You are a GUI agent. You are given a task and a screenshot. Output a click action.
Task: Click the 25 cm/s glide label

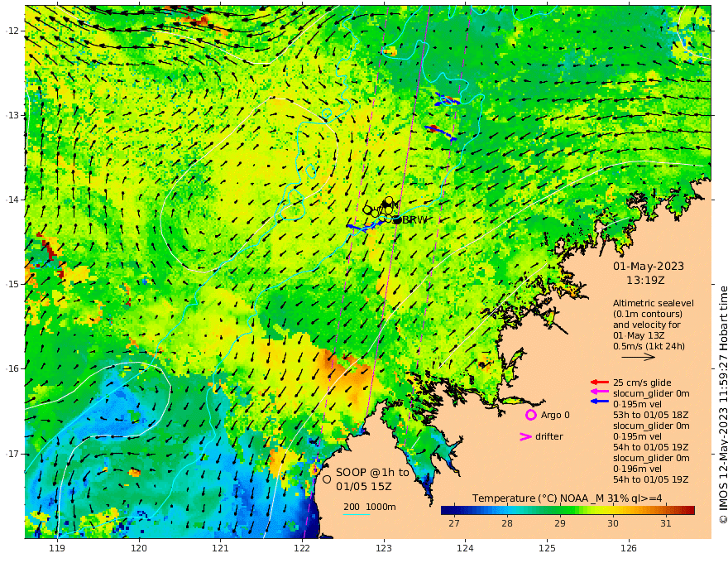[642, 383]
